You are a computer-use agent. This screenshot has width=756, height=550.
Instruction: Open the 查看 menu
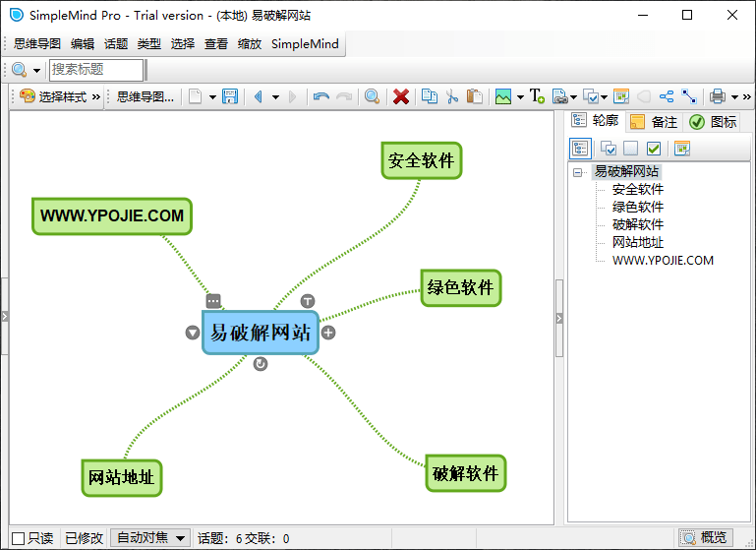(216, 44)
